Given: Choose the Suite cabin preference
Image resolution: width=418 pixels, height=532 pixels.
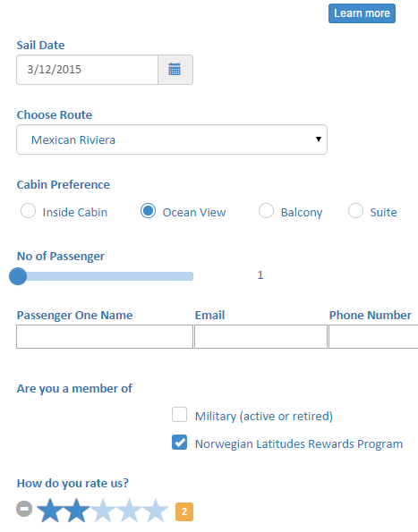Looking at the screenshot, I should (355, 211).
